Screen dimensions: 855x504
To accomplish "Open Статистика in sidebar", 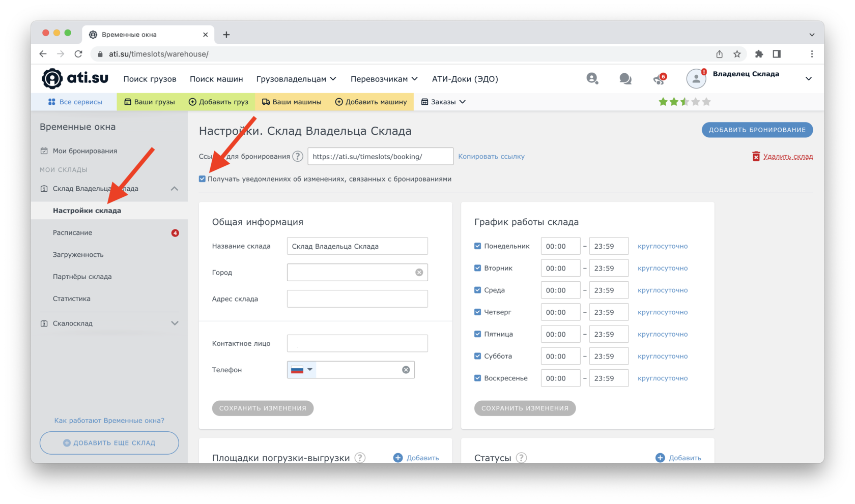I will (x=72, y=299).
